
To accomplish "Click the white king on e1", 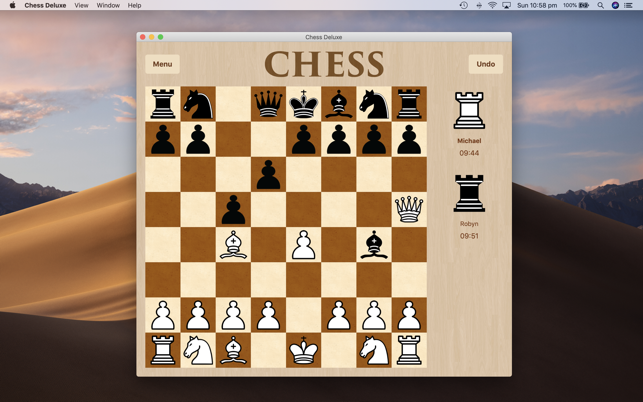I will point(303,350).
